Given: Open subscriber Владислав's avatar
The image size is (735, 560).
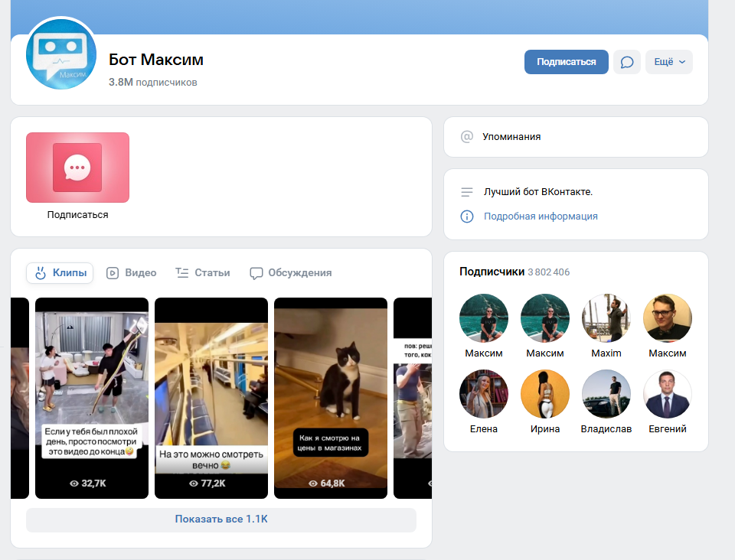Looking at the screenshot, I should tap(606, 395).
